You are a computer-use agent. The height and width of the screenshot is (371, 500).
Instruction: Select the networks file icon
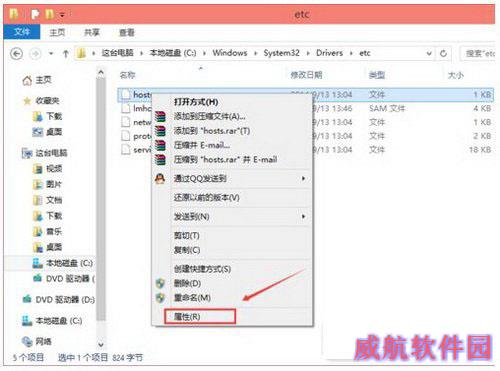point(126,122)
